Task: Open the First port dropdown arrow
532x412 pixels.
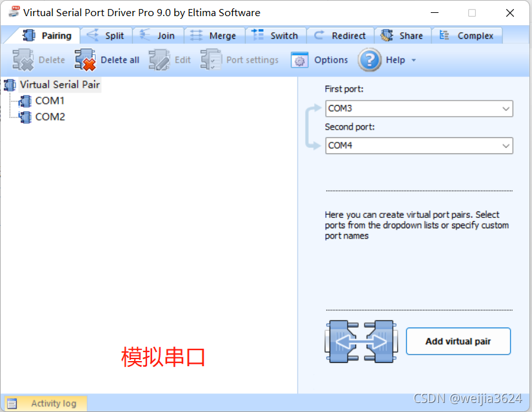Action: click(506, 108)
